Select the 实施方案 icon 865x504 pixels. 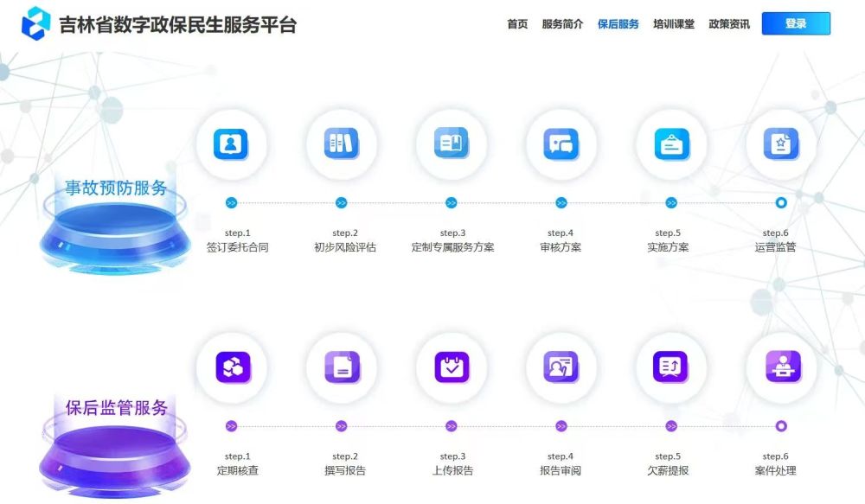click(x=670, y=144)
